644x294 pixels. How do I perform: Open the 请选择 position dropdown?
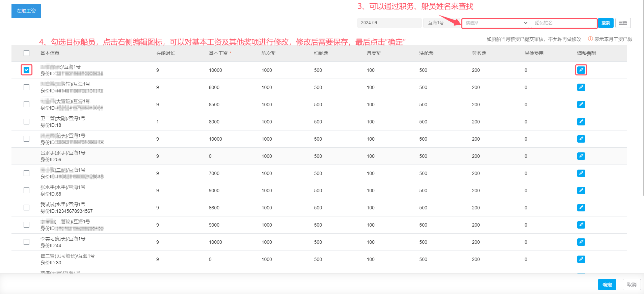click(x=496, y=23)
